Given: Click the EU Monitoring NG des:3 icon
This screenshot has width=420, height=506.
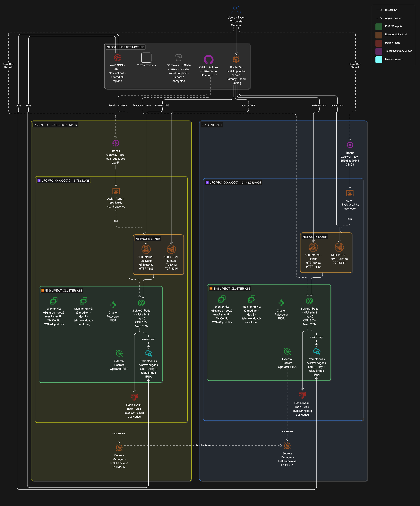Looking at the screenshot, I should tap(252, 299).
